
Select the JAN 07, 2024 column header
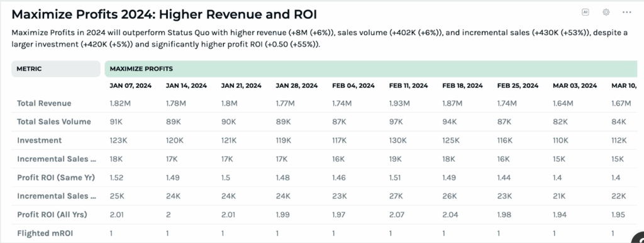[131, 85]
